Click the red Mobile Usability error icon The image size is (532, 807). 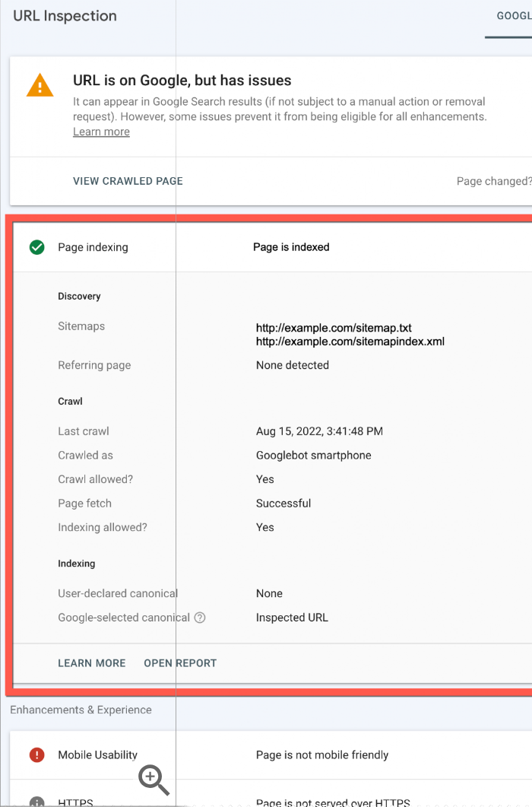[x=37, y=755]
